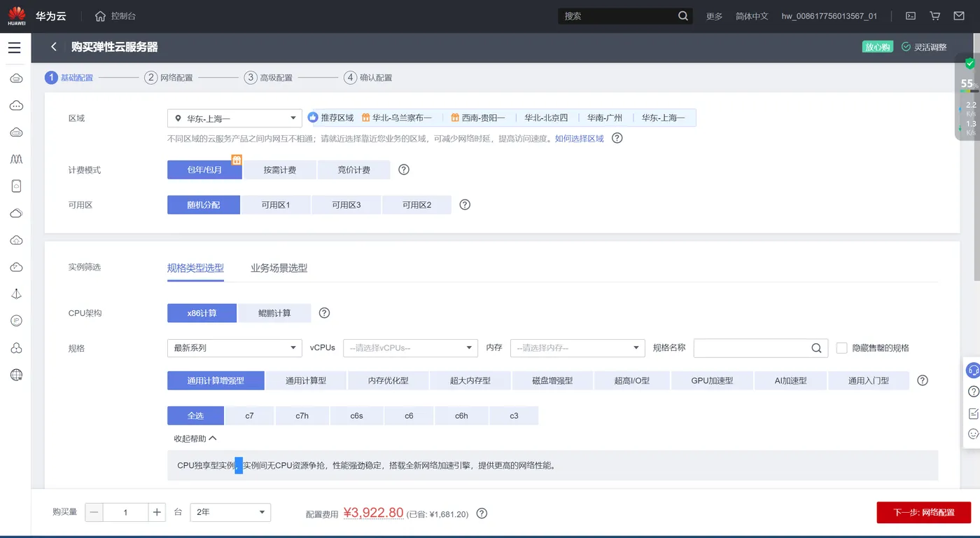The height and width of the screenshot is (538, 980).
Task: Pick recommended region 西南-贵阳一
Action: 478,118
